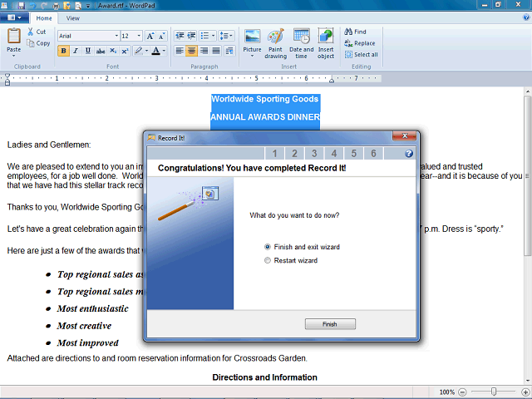Click Insert object icon
532x399 pixels.
[326, 37]
